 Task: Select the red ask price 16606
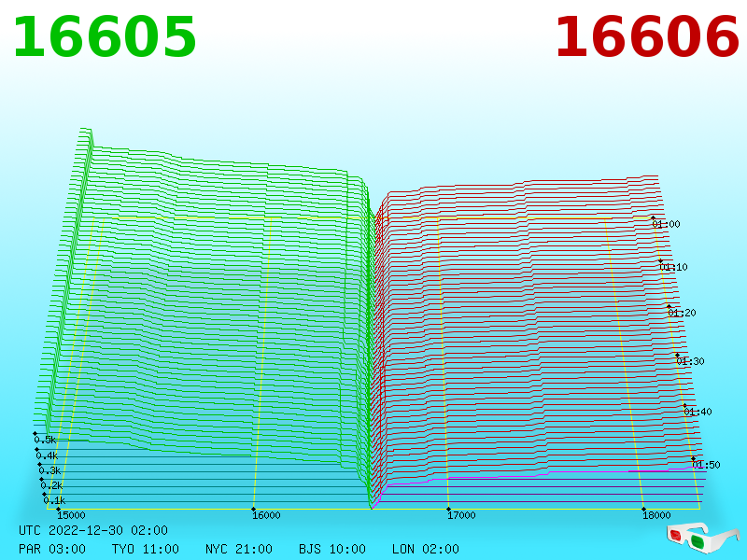click(x=647, y=37)
